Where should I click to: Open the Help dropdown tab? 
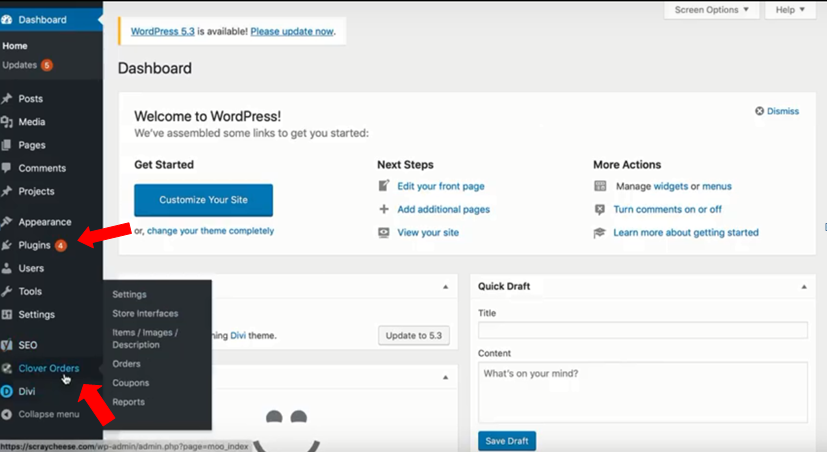tap(790, 9)
